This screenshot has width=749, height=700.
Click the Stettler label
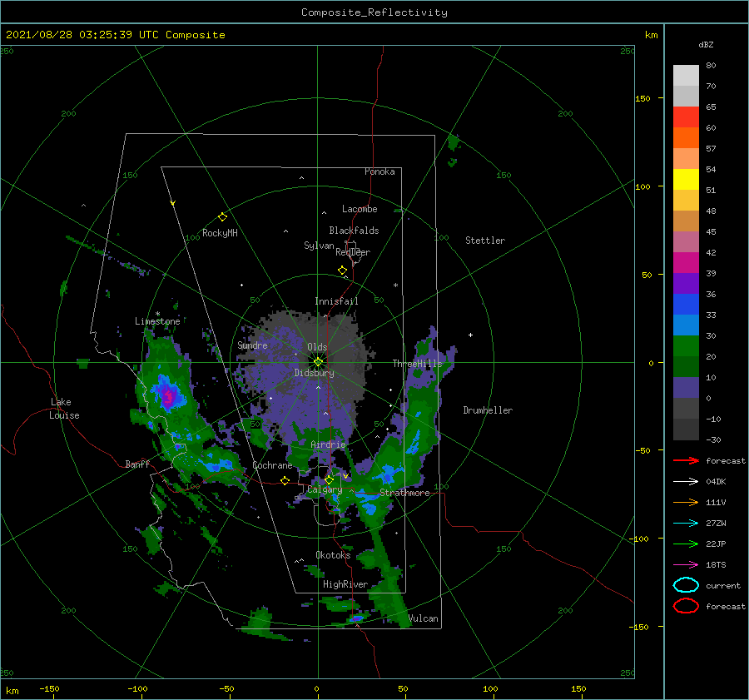pyautogui.click(x=485, y=241)
